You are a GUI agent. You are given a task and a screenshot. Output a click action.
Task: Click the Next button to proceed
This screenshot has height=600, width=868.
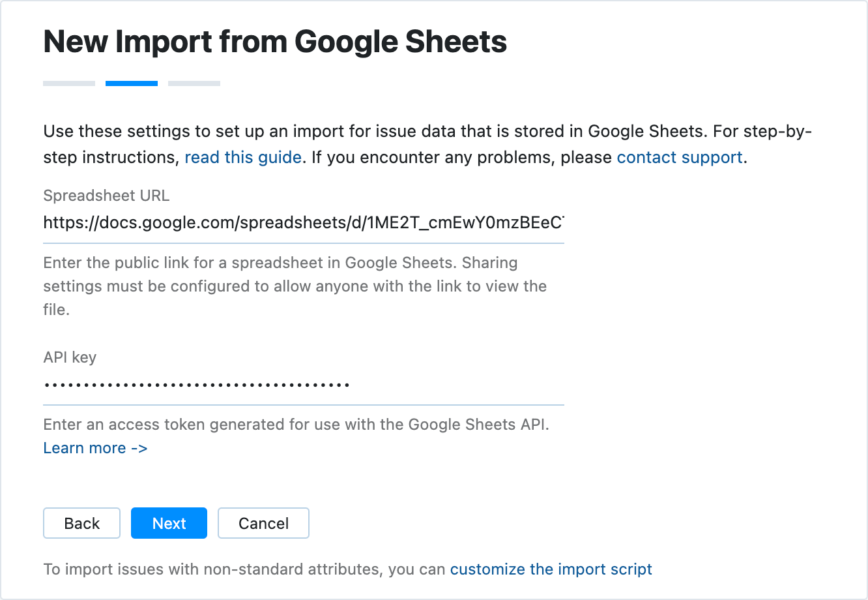[x=169, y=522]
